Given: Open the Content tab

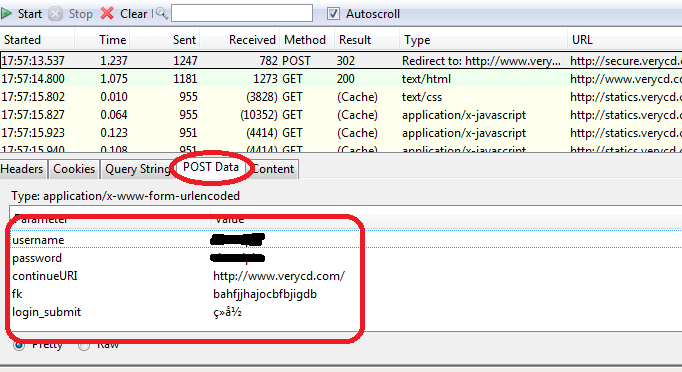Looking at the screenshot, I should click(273, 169).
